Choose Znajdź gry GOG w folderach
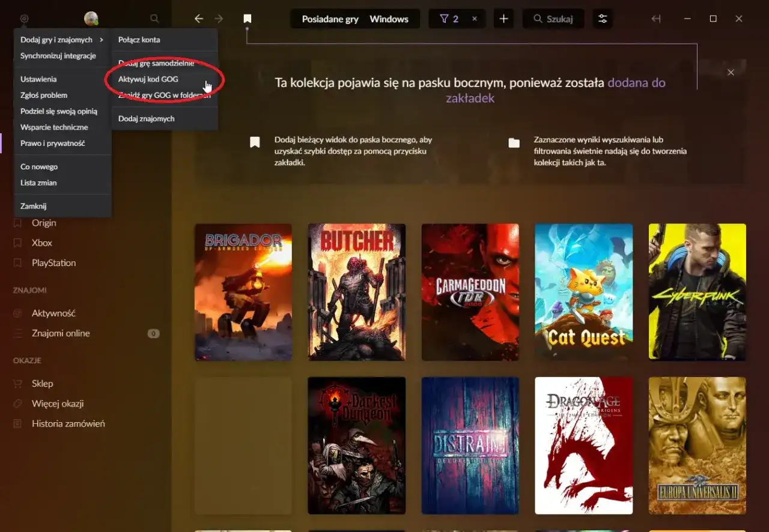 point(165,95)
